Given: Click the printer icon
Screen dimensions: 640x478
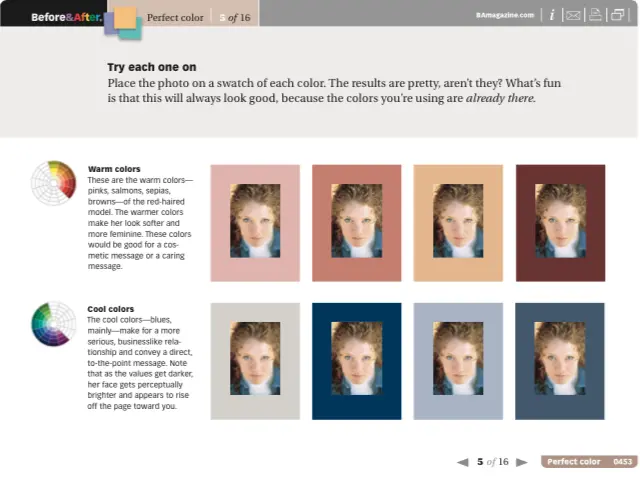Looking at the screenshot, I should tap(595, 15).
